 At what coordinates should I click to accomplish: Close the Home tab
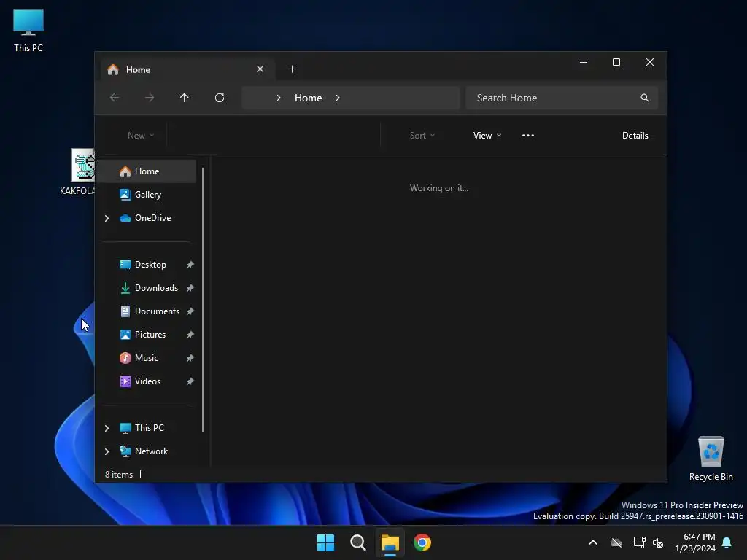click(x=260, y=69)
